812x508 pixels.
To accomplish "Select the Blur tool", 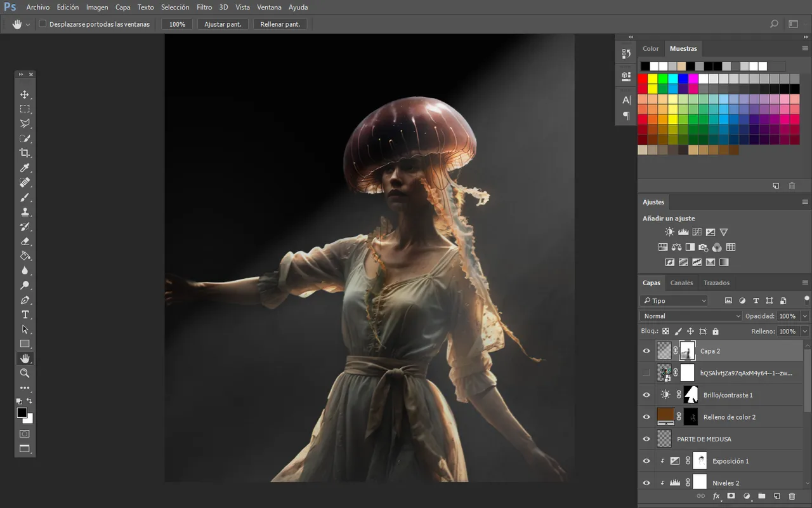I will point(25,271).
